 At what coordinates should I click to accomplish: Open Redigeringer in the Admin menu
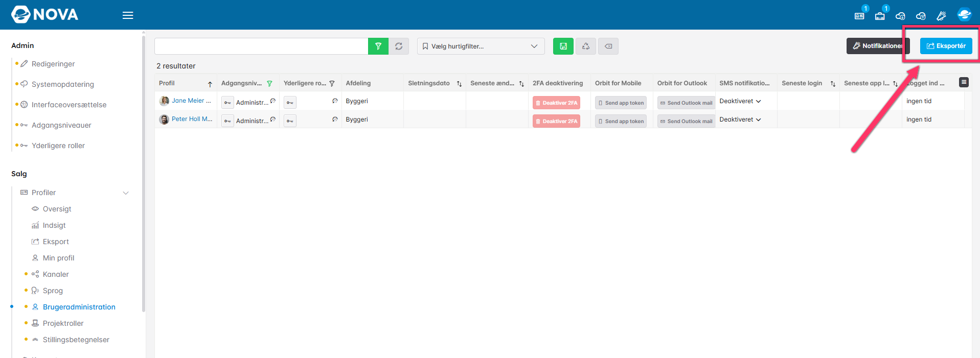[53, 64]
